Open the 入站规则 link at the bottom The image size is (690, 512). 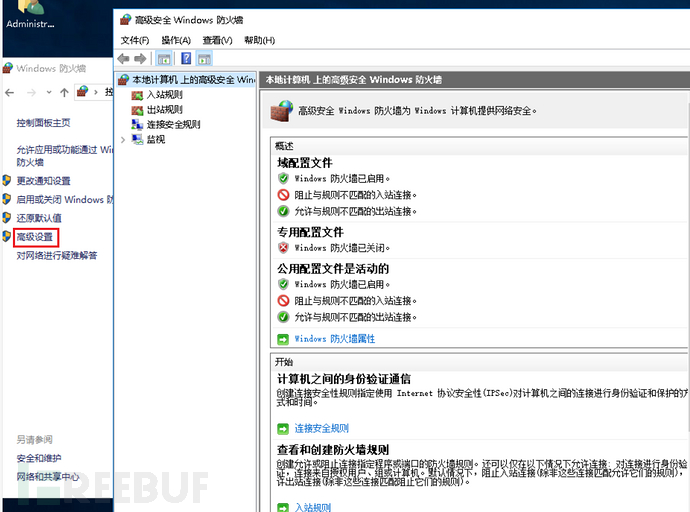(x=313, y=507)
